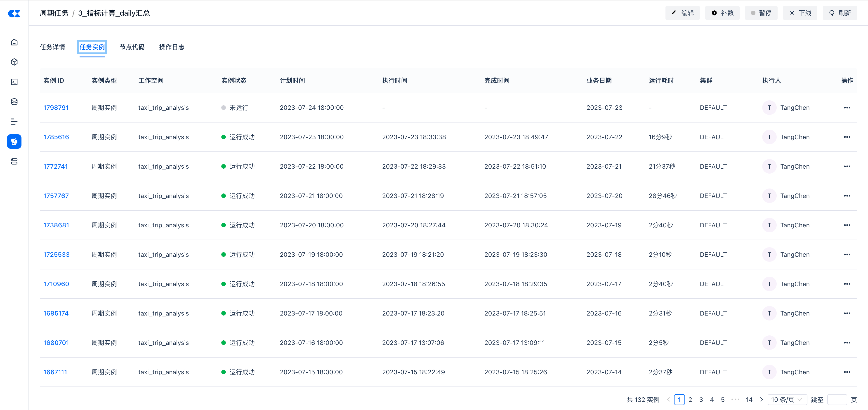Switch to the 任务详情 tab
868x410 pixels.
click(52, 47)
